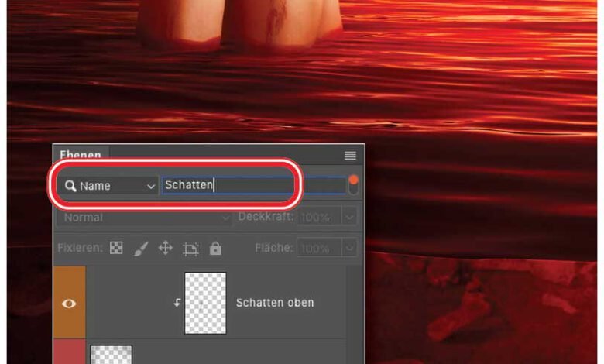Click the magnifier icon in layer filter
The height and width of the screenshot is (364, 604).
pos(70,186)
